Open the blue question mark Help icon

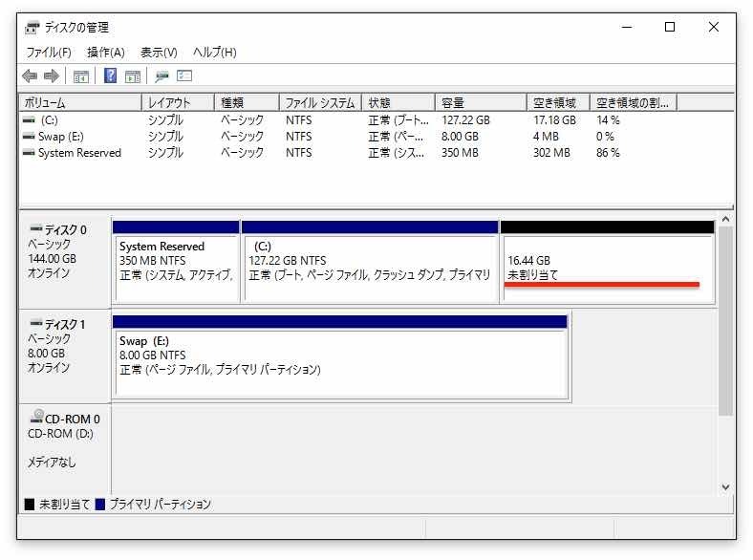[111, 75]
